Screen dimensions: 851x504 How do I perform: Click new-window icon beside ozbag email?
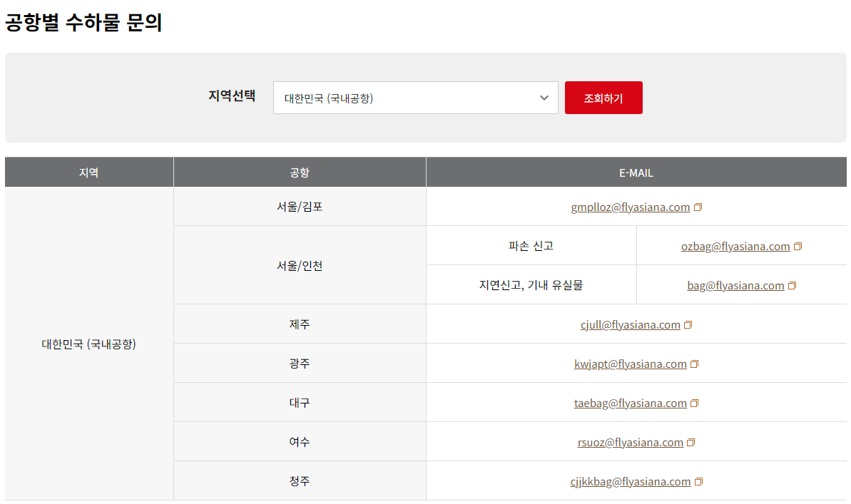[x=798, y=247]
